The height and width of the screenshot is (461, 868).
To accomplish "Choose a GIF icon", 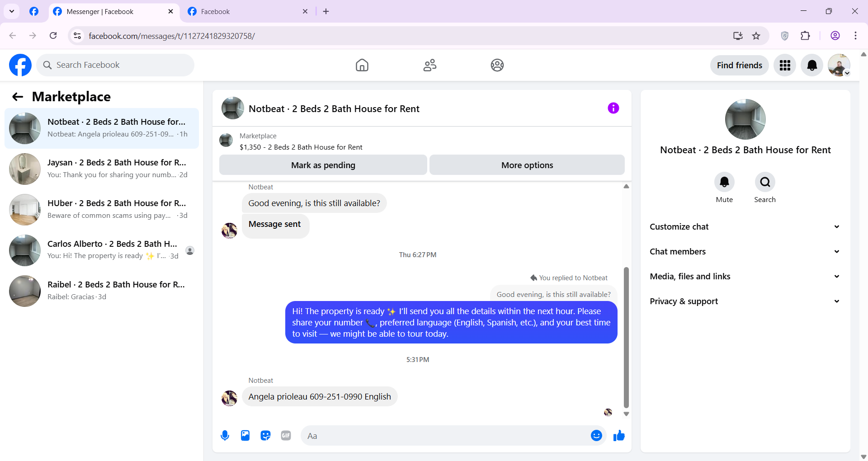I will pos(286,436).
